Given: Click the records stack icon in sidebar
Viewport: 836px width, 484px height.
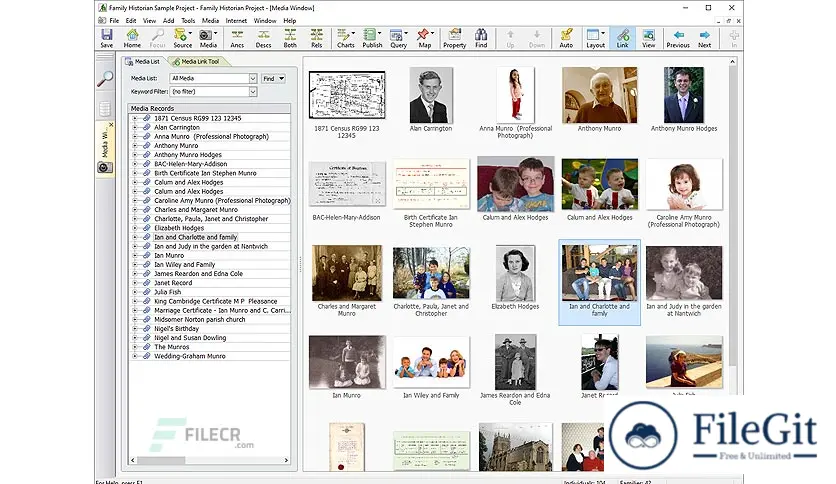Looking at the screenshot, I should coord(105,109).
